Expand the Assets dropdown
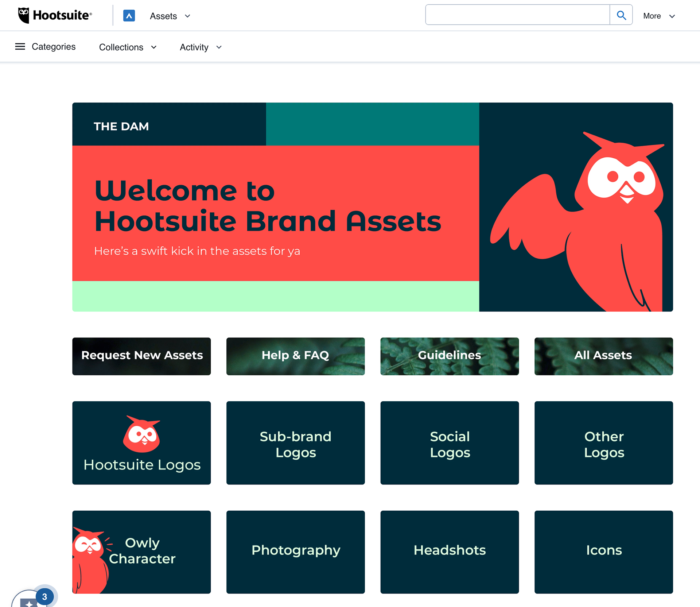This screenshot has width=700, height=607. click(170, 16)
